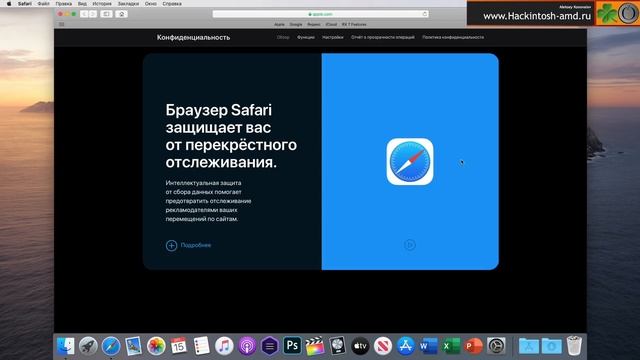Open the Справка menu
Viewport: 640px width, 360px height.
pyautogui.click(x=172, y=4)
